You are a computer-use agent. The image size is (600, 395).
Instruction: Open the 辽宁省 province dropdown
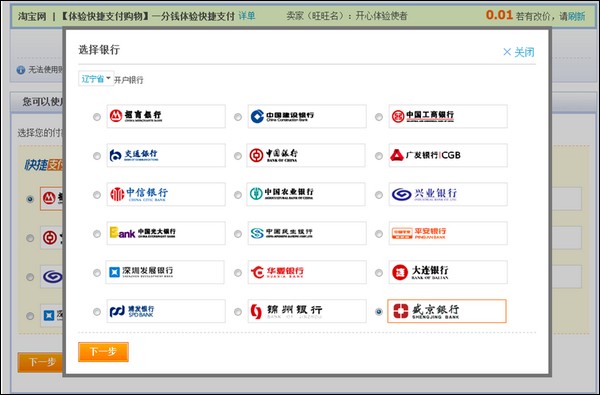point(96,78)
